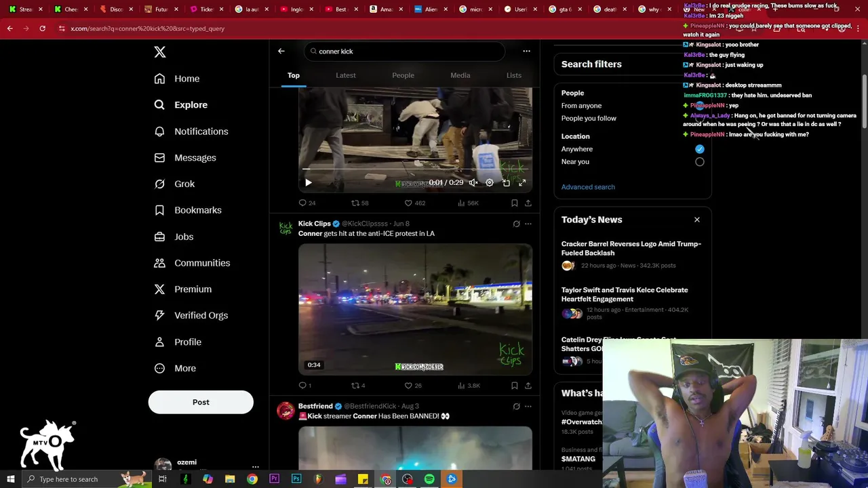Open Messages in the sidebar
Screen dimensions: 868x488
click(185, 158)
